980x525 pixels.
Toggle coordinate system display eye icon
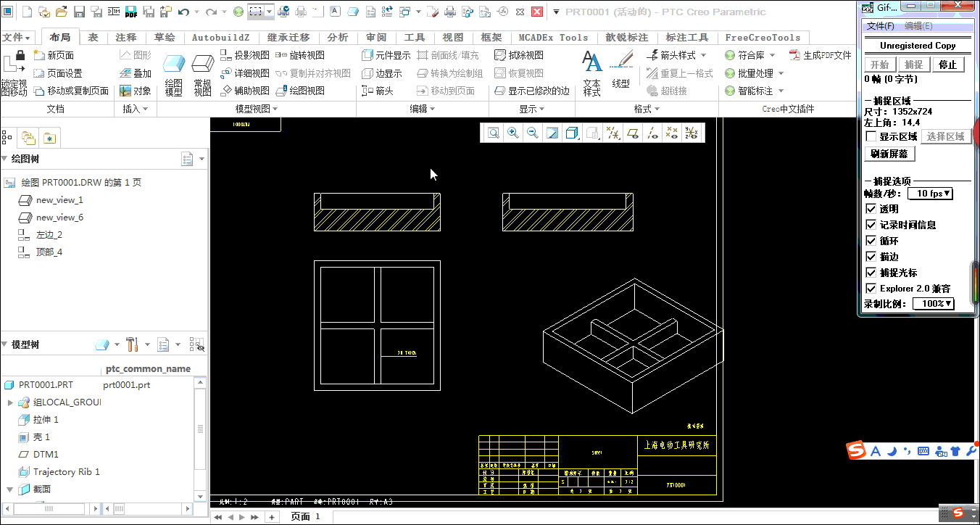tap(692, 133)
